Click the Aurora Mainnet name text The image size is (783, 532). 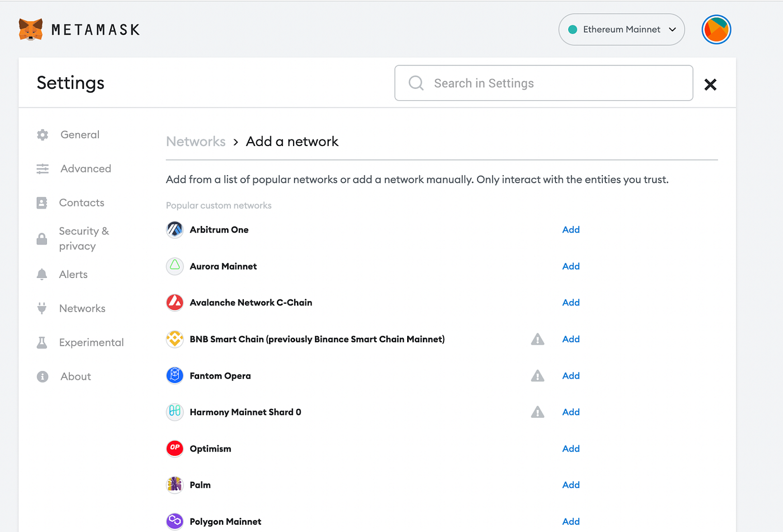pos(223,266)
